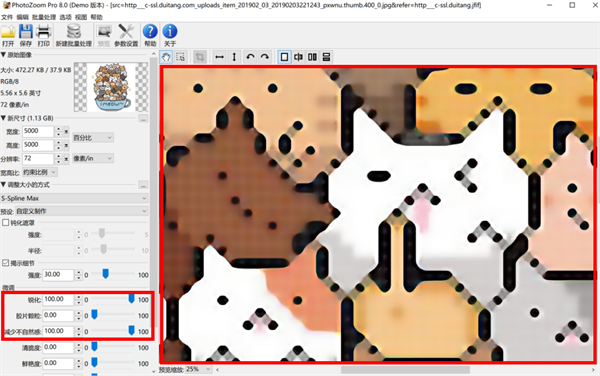Click the 高度 multiplier button
The image size is (600, 376).
click(66, 146)
